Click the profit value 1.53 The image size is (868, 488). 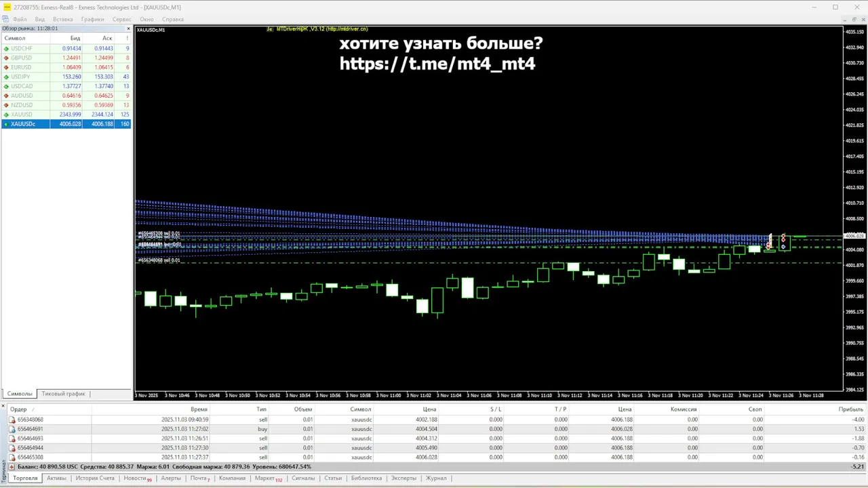pos(858,429)
